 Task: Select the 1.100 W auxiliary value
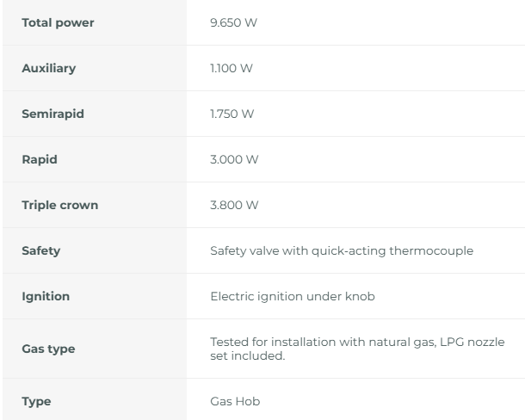coord(232,68)
